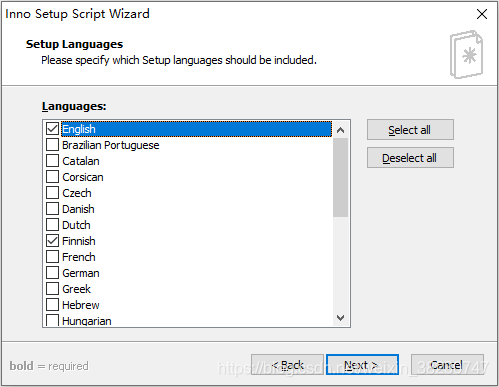Tick the French checkbox

click(x=52, y=257)
